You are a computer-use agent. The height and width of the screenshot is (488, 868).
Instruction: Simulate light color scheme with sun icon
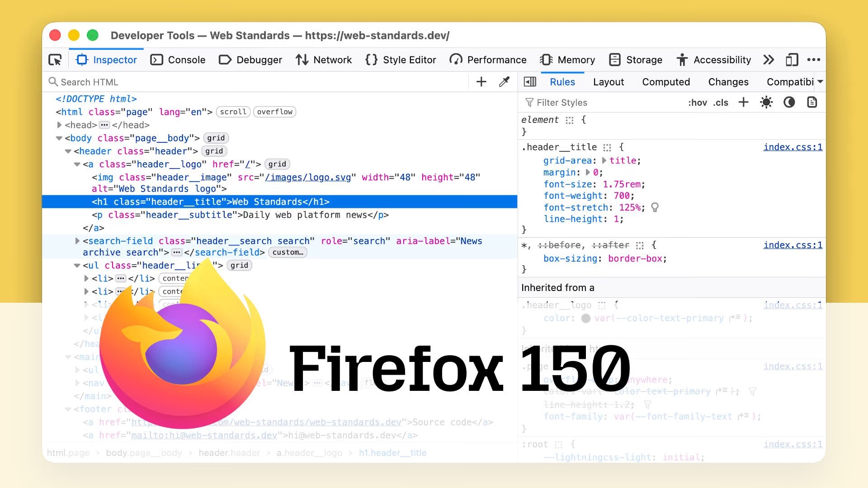tap(766, 103)
